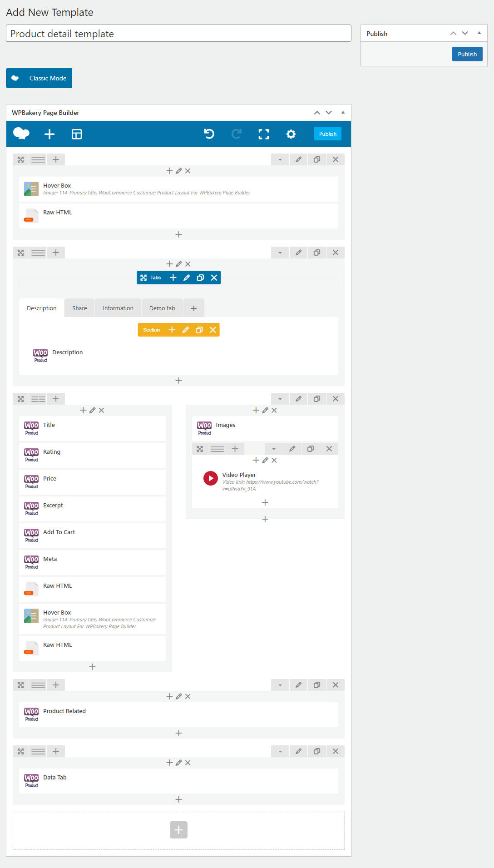
Task: Add new element via toolbar plus icon
Action: point(49,134)
